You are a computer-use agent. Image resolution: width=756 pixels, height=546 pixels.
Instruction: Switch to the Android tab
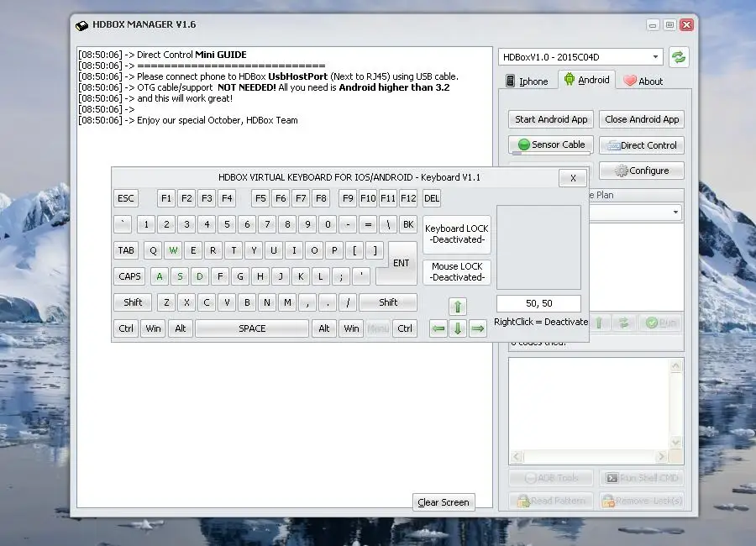[x=587, y=80]
